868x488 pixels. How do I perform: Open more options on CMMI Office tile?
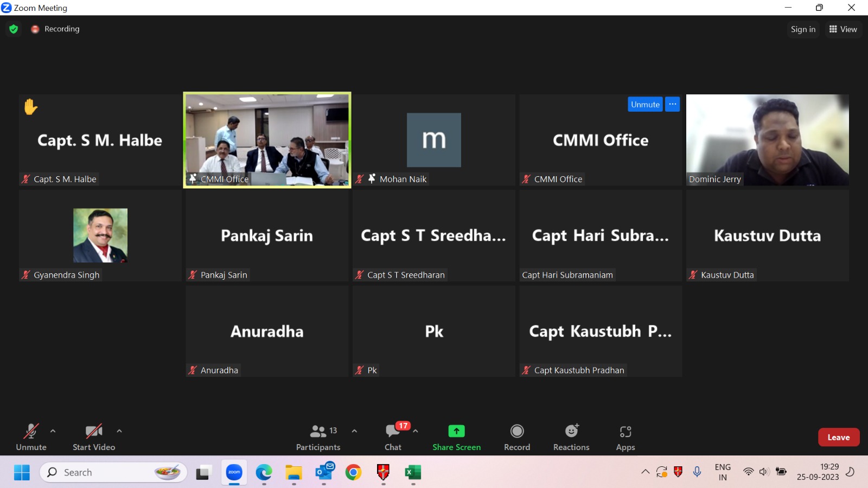pos(672,104)
